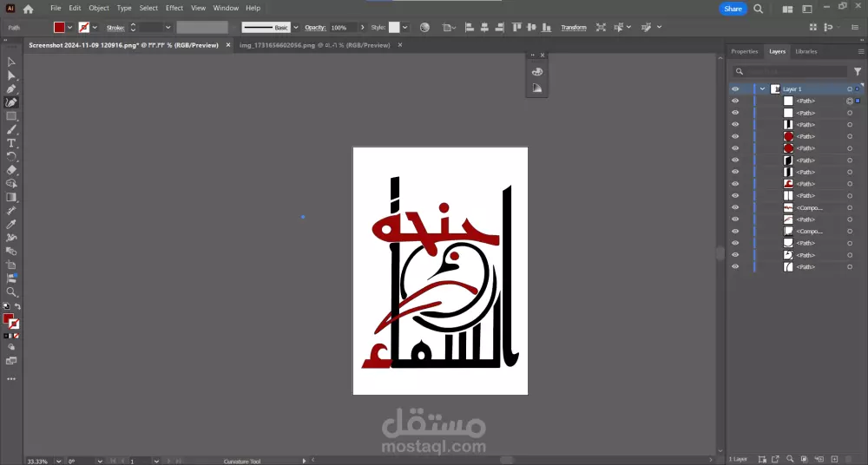Select the Type tool
Image resolution: width=868 pixels, height=465 pixels.
(x=11, y=143)
